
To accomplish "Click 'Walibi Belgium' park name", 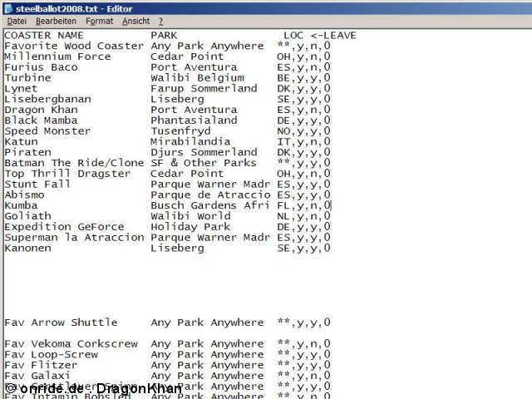I will coord(197,77).
